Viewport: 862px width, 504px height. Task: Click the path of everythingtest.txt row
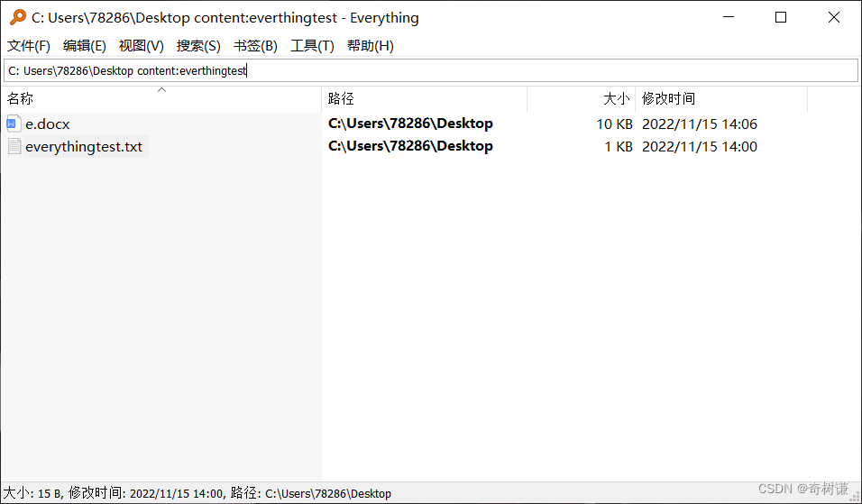coord(410,146)
